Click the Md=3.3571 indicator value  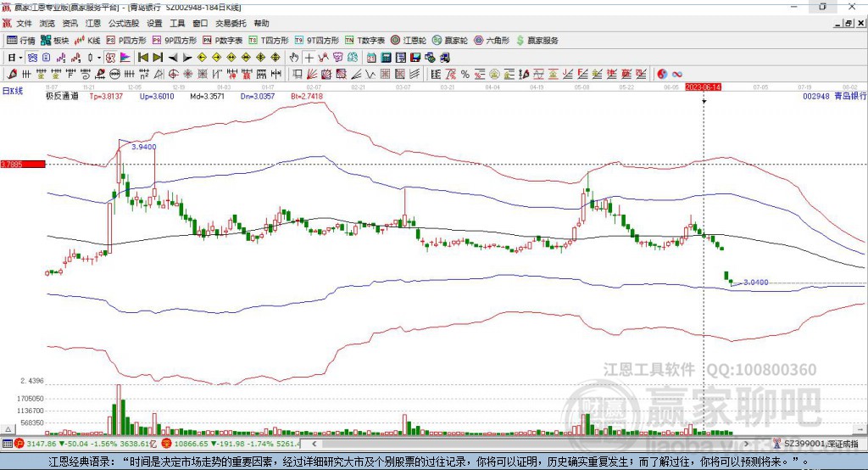(x=207, y=96)
